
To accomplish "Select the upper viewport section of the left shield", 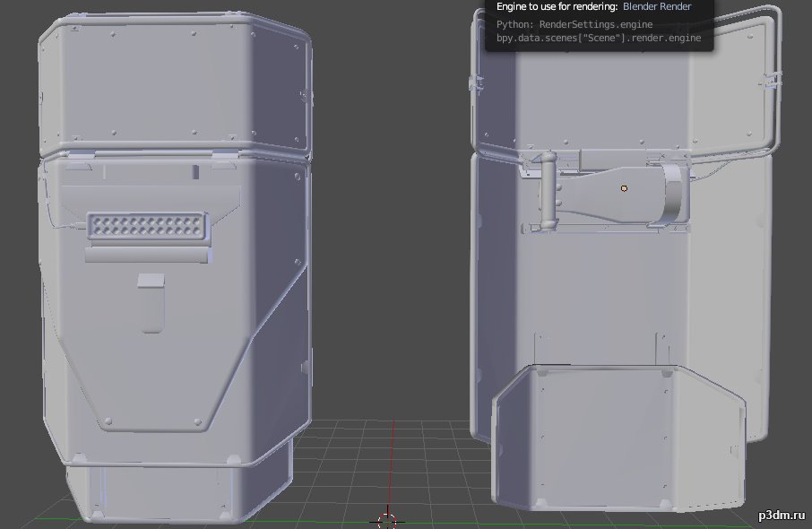I will click(175, 82).
